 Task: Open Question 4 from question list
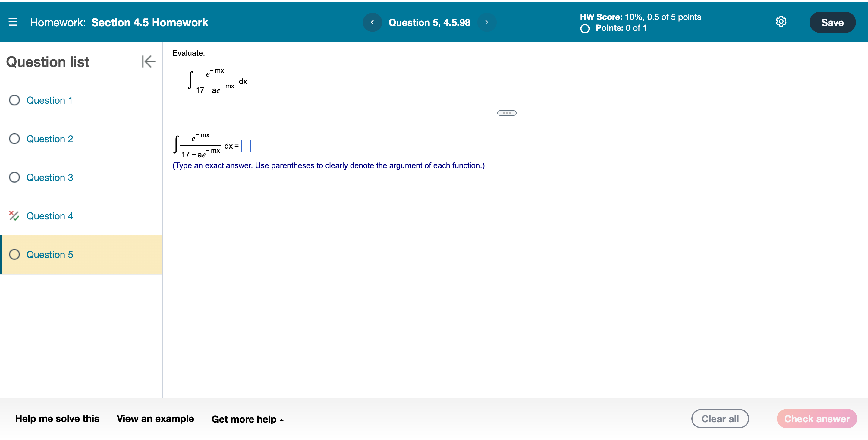pos(50,216)
